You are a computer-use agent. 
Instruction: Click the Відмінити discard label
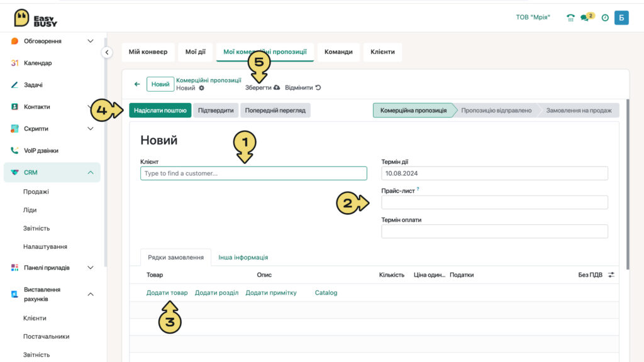299,87
